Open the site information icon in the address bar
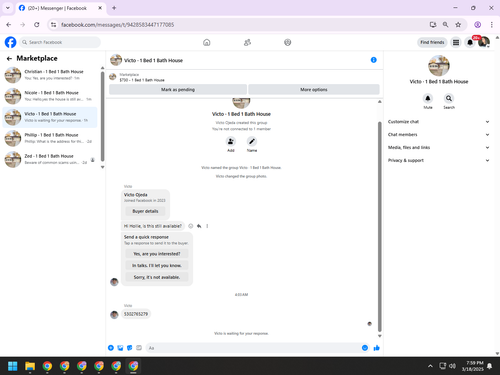This screenshot has height=375, width=500. [x=53, y=25]
